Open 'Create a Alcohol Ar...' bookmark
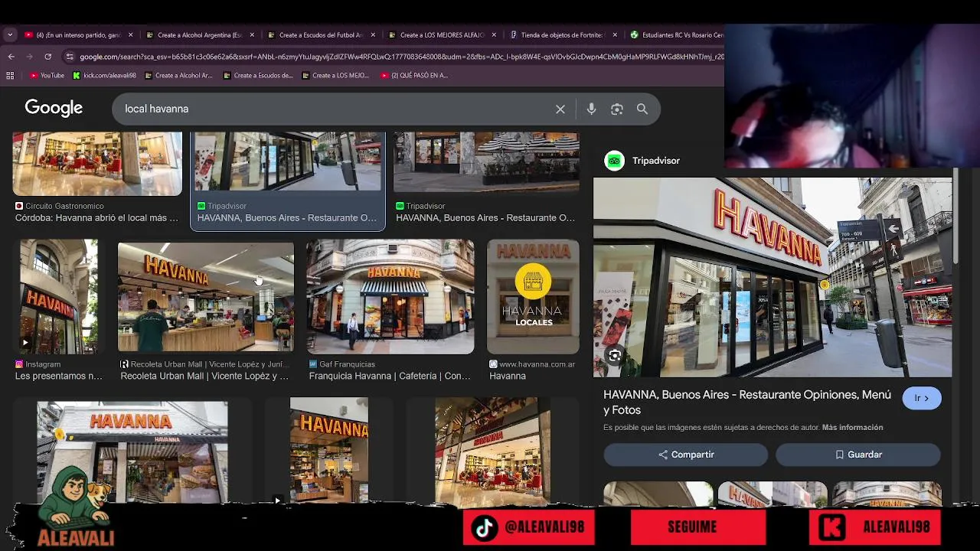 click(x=178, y=76)
